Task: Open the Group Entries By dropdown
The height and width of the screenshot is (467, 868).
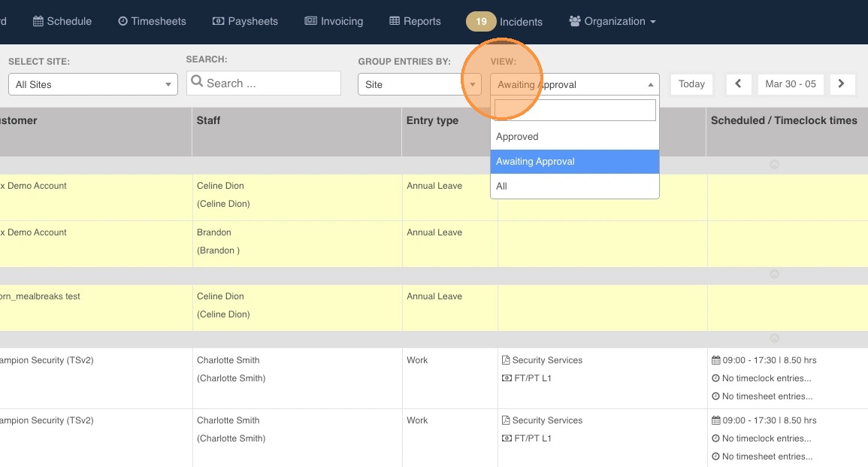Action: pos(419,84)
